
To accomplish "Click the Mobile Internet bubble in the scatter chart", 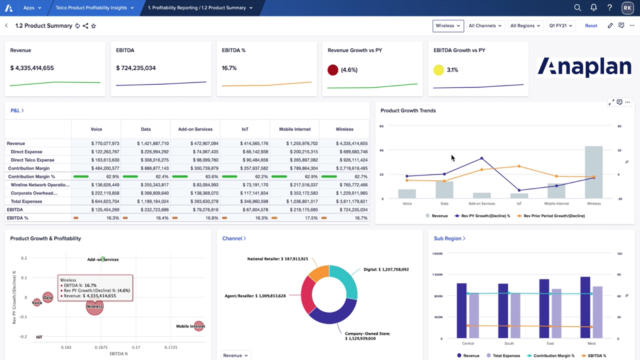I will click(199, 326).
